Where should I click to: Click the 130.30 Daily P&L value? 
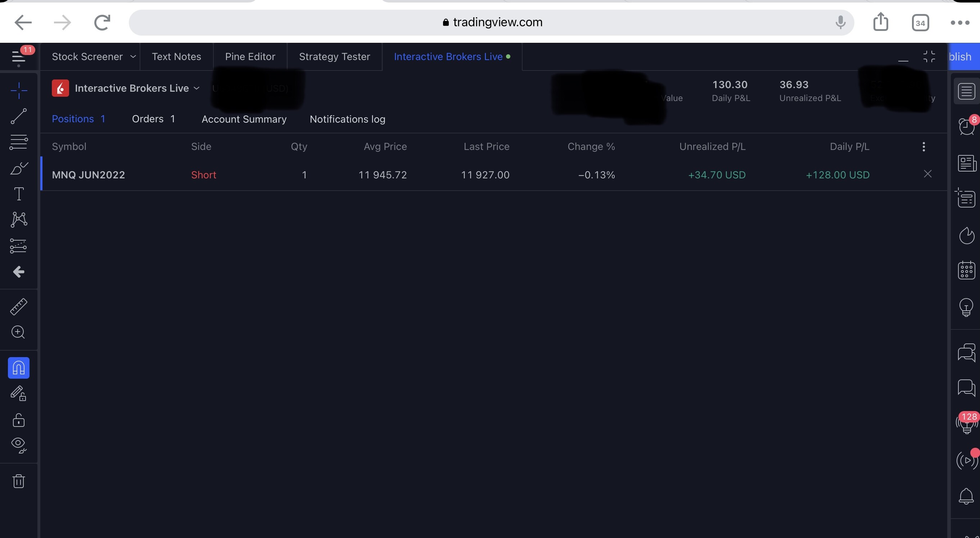pos(730,85)
